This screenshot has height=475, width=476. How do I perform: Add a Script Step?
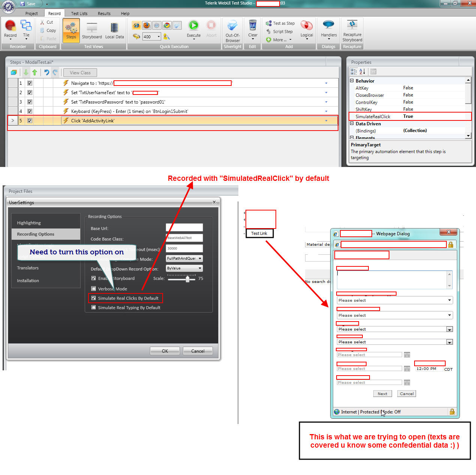(x=279, y=32)
